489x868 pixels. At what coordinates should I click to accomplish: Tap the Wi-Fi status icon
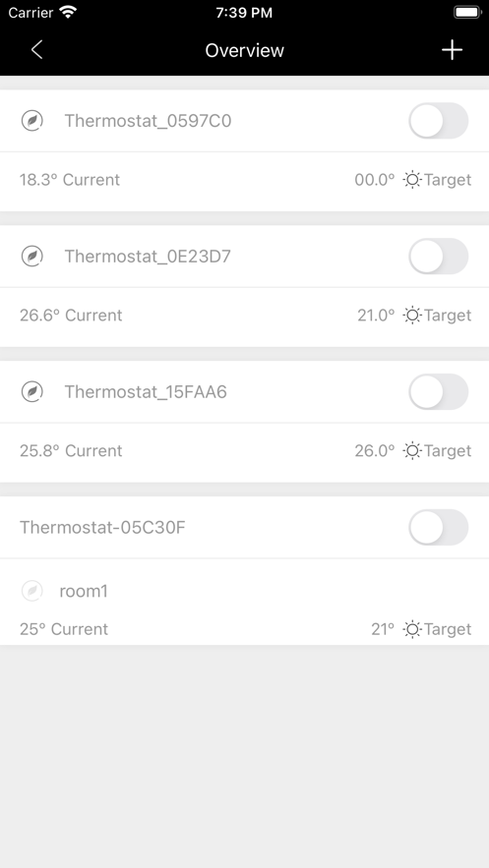[x=69, y=13]
